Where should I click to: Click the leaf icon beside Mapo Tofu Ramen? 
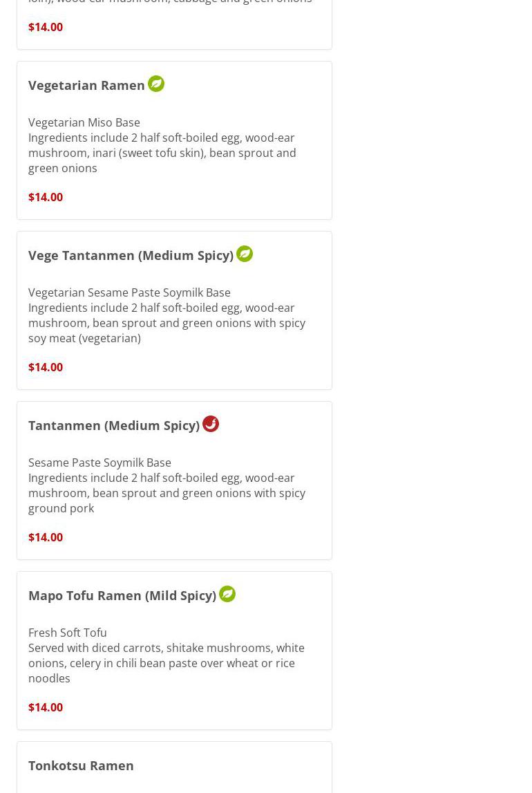(227, 594)
